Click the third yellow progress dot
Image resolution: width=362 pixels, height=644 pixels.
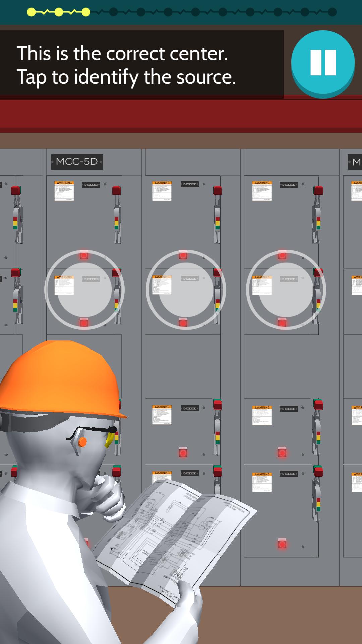86,12
